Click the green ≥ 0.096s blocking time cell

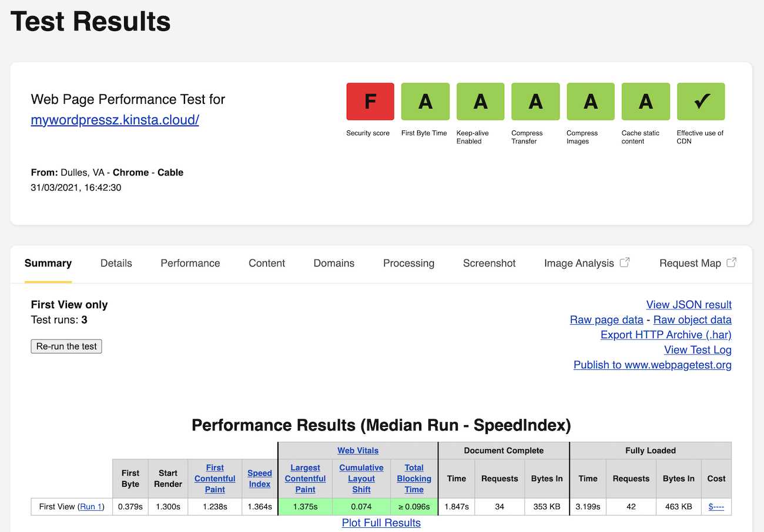pos(414,507)
